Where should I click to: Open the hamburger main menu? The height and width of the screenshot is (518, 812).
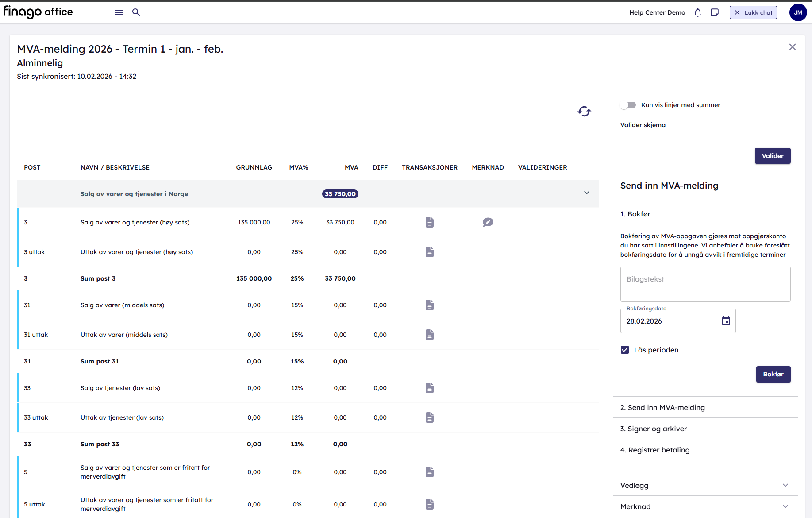pos(118,12)
